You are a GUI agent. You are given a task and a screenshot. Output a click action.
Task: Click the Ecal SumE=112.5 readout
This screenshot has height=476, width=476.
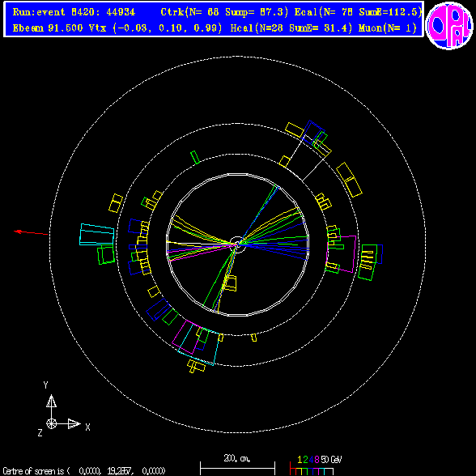[358, 12]
